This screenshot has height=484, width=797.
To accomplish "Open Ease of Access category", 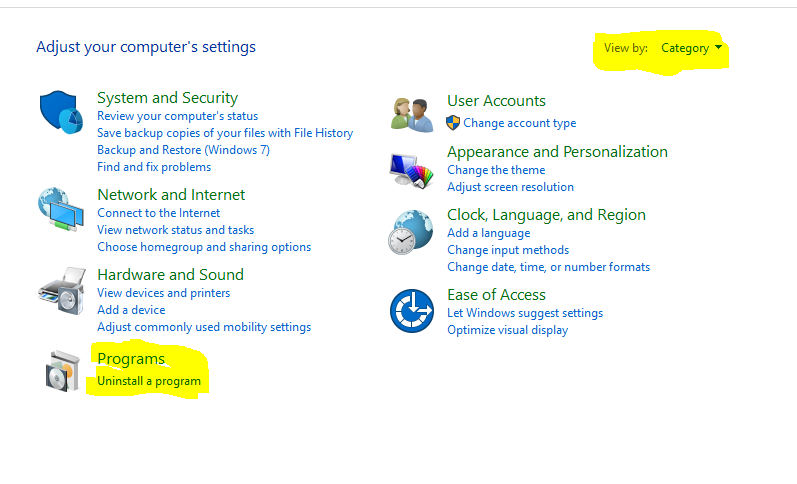I will pos(497,295).
